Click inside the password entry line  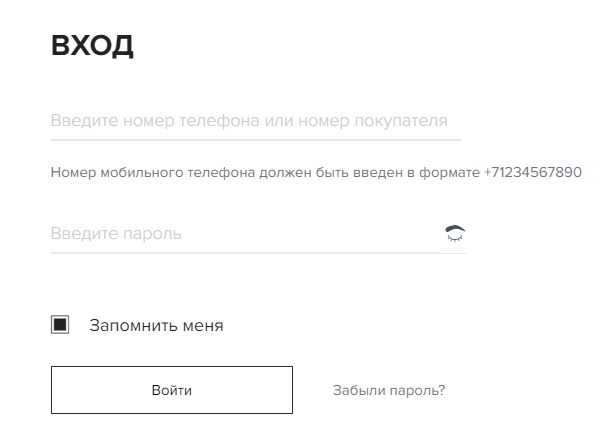pyautogui.click(x=240, y=234)
